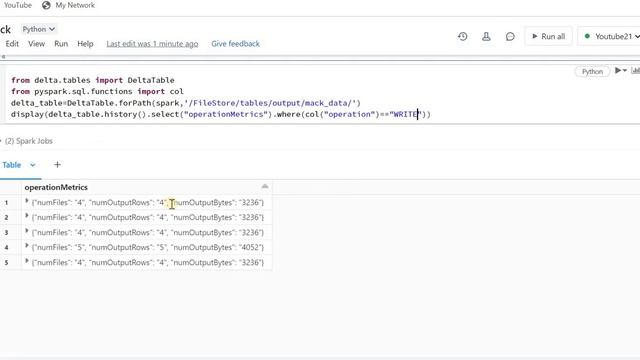Open the notebook Python language dropdown

point(38,29)
